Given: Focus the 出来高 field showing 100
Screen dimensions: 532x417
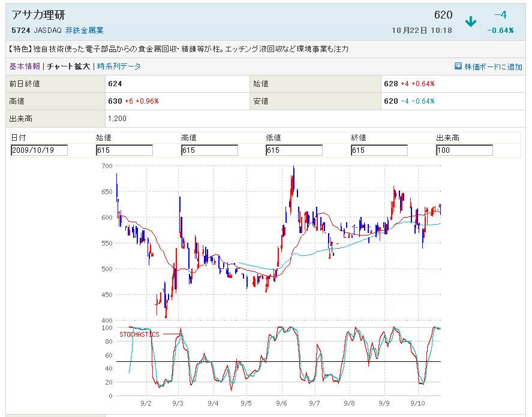Looking at the screenshot, I should (464, 150).
